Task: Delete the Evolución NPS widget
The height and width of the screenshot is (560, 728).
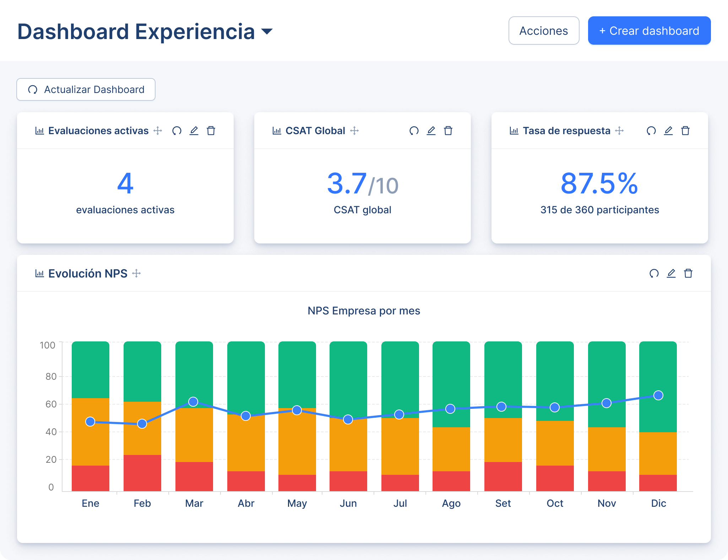Action: (x=688, y=273)
